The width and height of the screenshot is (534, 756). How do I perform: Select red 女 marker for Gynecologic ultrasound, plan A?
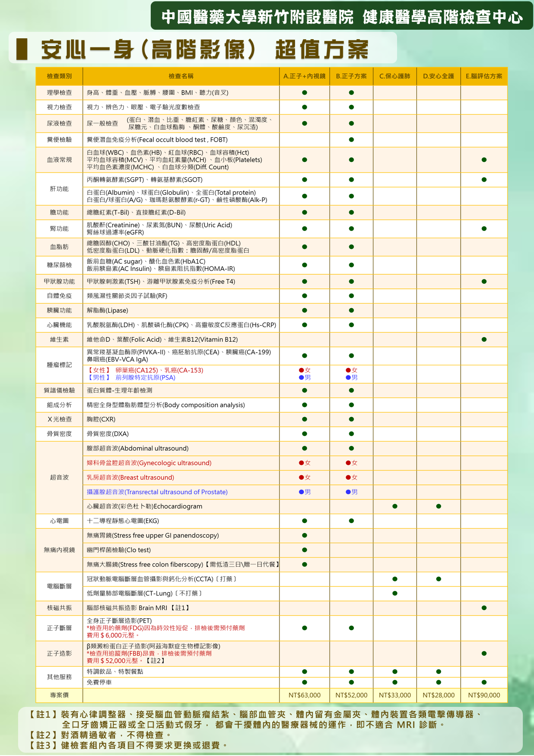click(304, 463)
